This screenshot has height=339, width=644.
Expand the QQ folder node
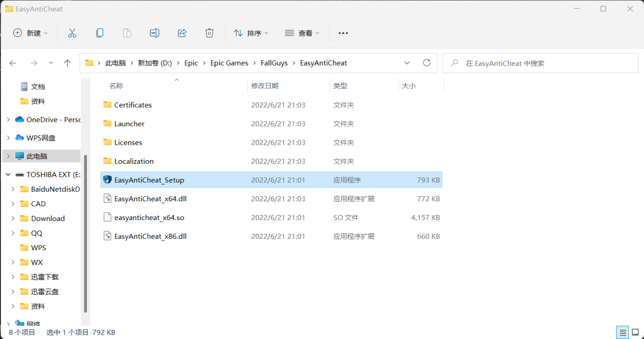pyautogui.click(x=13, y=233)
